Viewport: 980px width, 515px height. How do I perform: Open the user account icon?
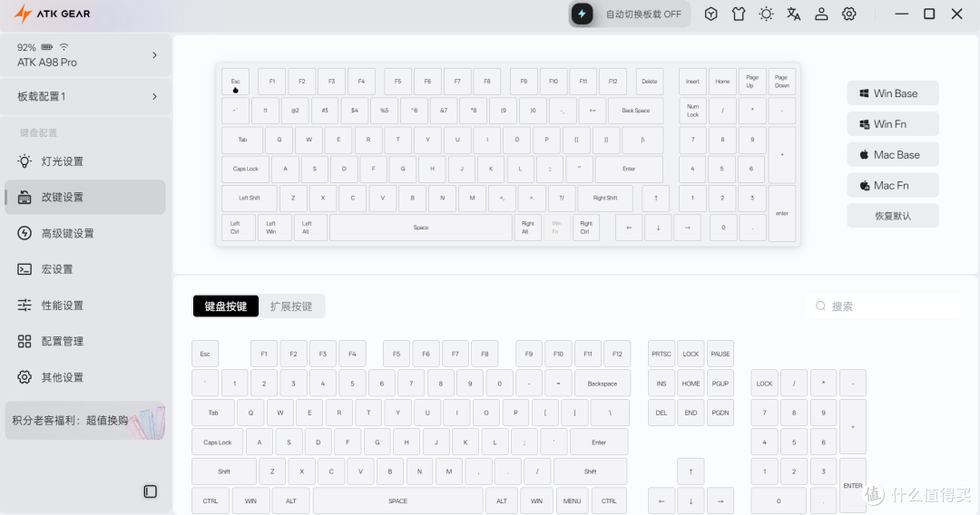pyautogui.click(x=821, y=14)
